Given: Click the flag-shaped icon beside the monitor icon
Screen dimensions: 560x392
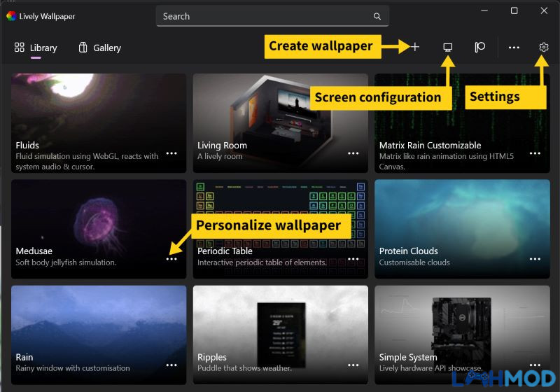Looking at the screenshot, I should [x=479, y=47].
